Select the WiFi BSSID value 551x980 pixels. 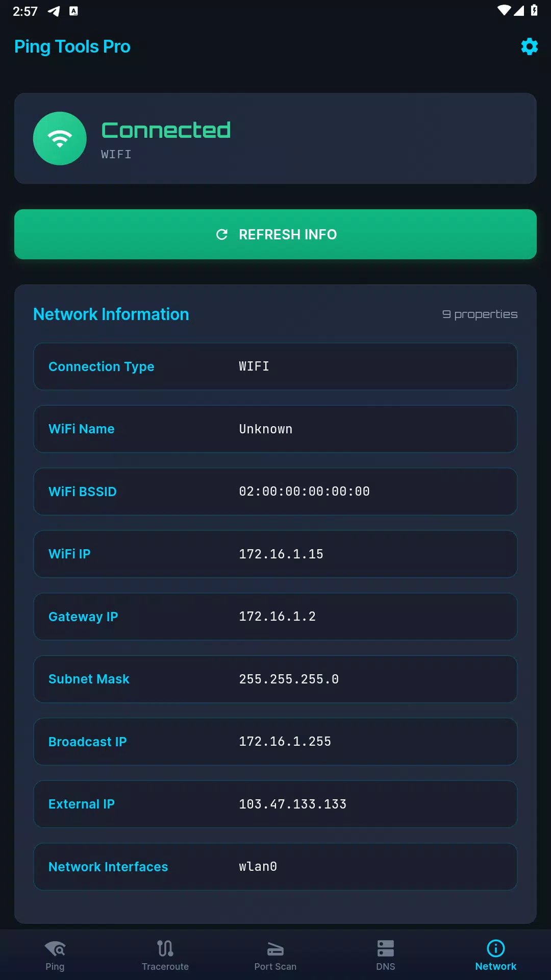point(305,492)
